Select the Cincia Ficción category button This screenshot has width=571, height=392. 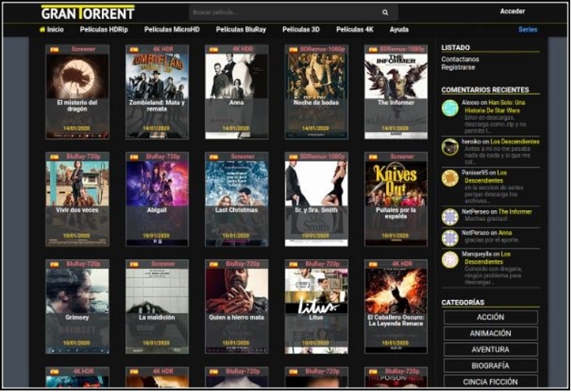click(x=490, y=381)
